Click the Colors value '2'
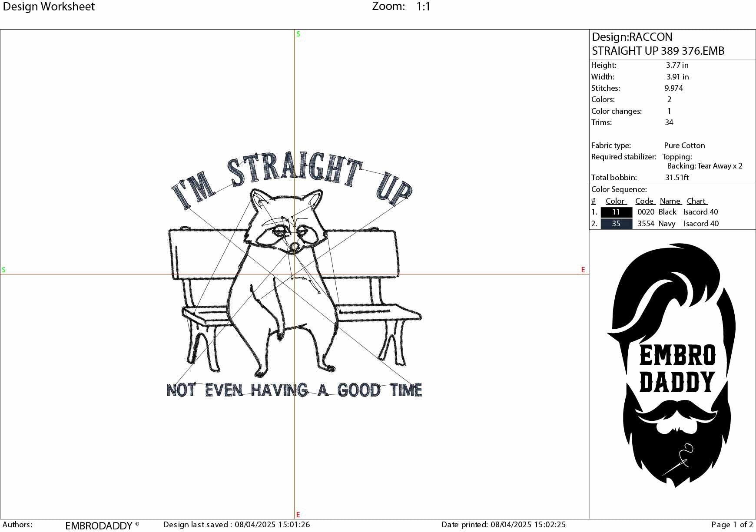This screenshot has height=532, width=756. coord(669,99)
